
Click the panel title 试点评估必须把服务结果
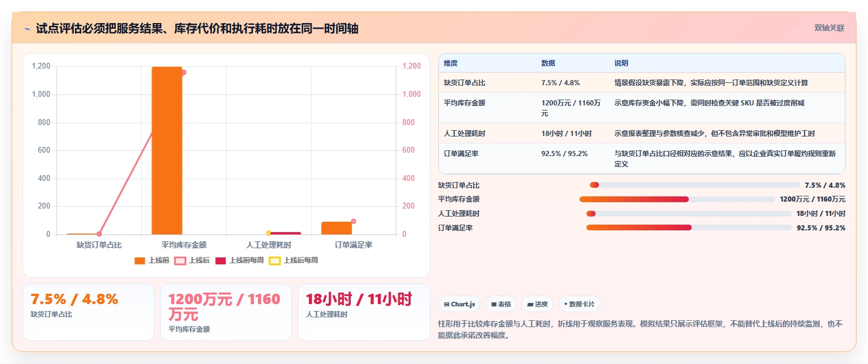point(197,28)
